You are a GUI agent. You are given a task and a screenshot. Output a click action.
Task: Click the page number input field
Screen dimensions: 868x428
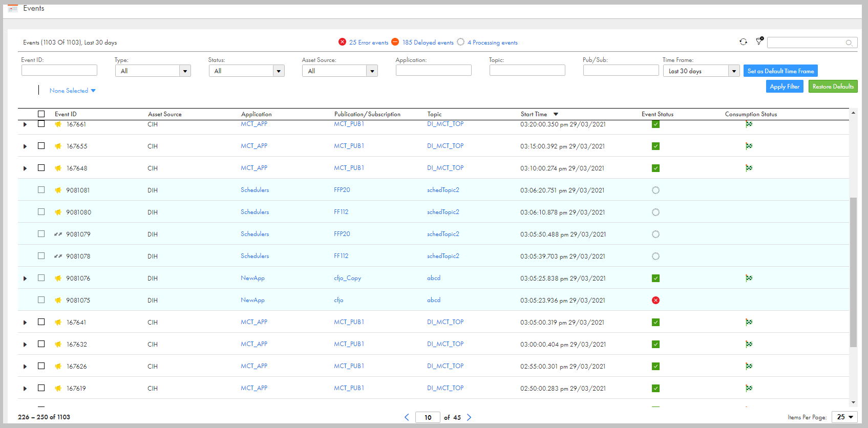pos(428,417)
